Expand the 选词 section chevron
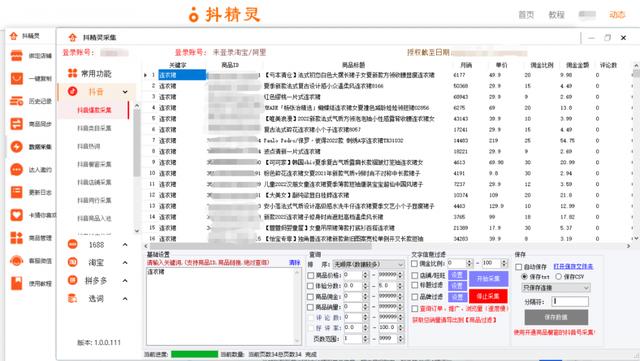This screenshot has width=640, height=361. pyautogui.click(x=125, y=299)
